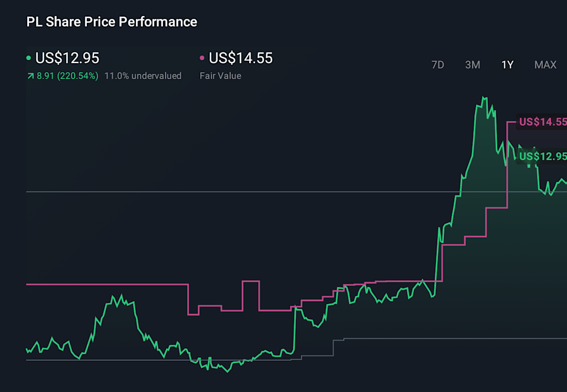The image size is (567, 392).
Task: Click the Fair Value label text
Action: tap(221, 76)
